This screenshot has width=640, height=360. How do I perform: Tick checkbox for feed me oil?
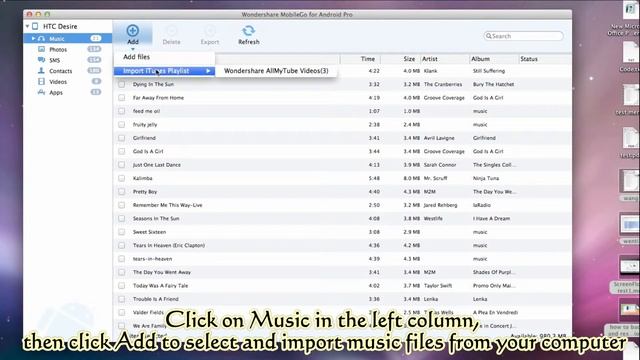point(122,111)
